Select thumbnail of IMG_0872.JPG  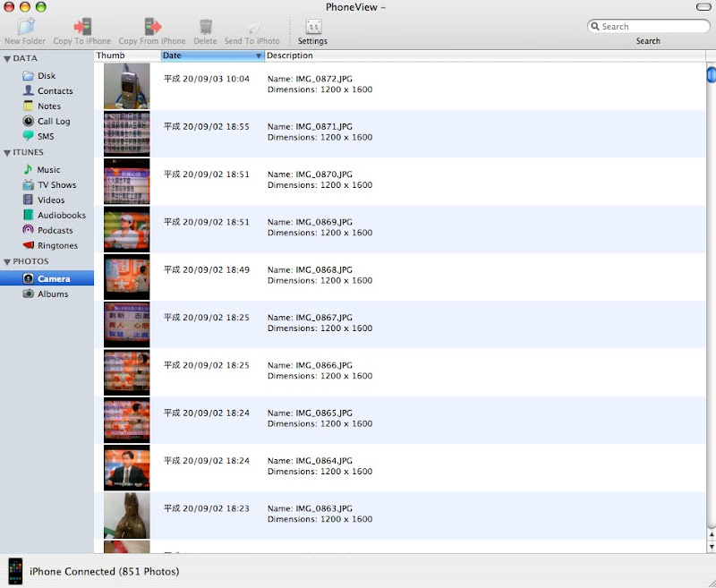click(x=126, y=86)
